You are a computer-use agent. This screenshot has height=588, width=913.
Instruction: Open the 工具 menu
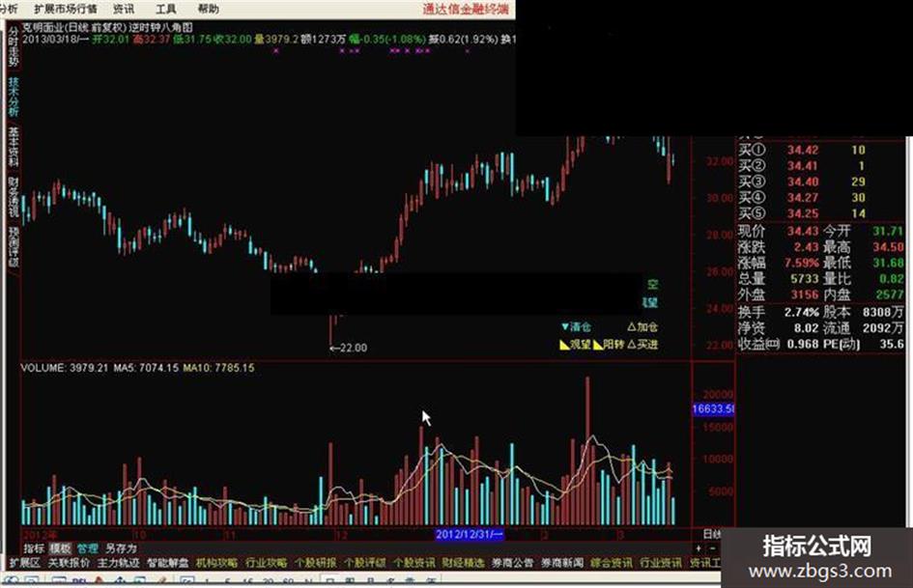click(x=166, y=10)
